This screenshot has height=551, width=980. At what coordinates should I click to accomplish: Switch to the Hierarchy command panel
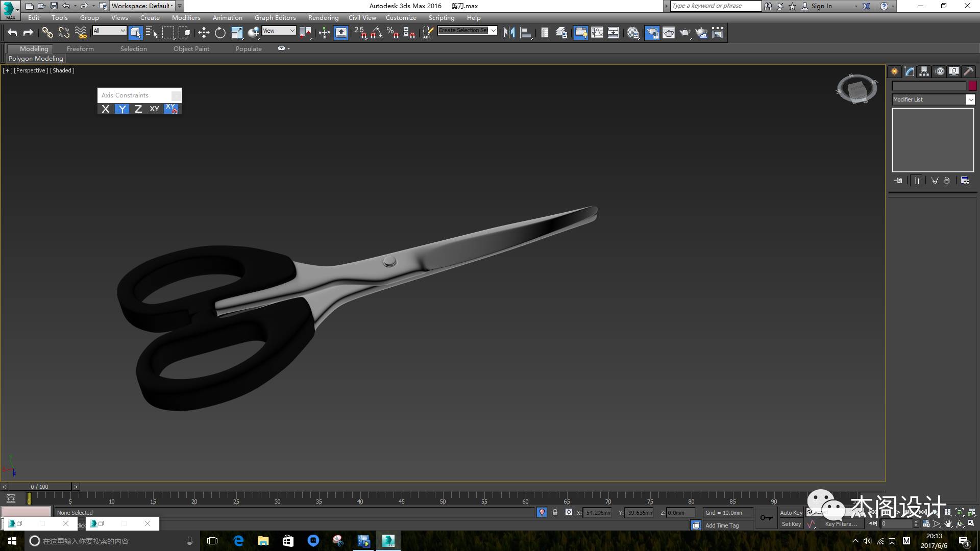point(924,71)
